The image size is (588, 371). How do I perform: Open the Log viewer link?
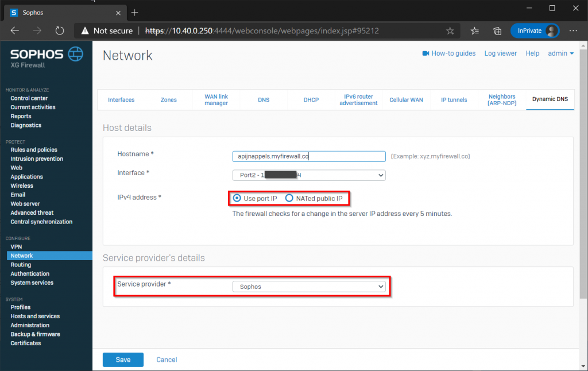(x=500, y=53)
